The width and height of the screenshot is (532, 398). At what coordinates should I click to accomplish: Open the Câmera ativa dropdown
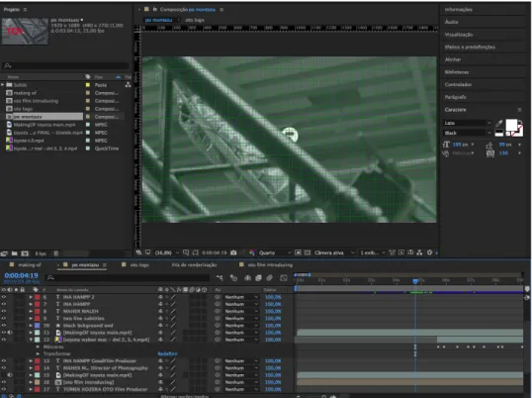click(334, 252)
